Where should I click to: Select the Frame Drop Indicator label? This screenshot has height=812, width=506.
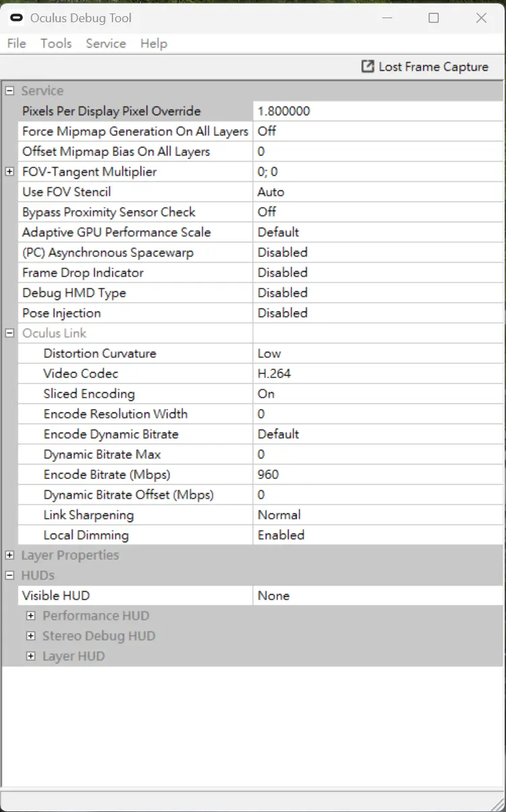83,272
